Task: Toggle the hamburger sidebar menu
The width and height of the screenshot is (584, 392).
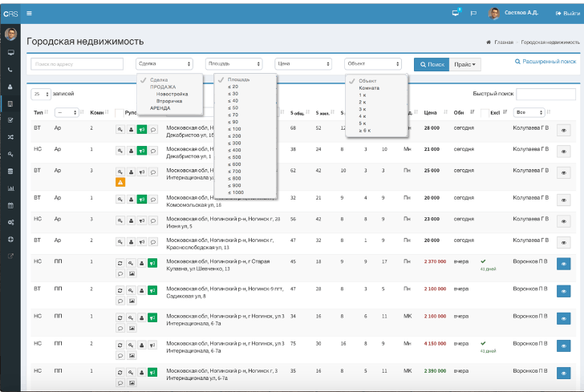Action: [29, 14]
